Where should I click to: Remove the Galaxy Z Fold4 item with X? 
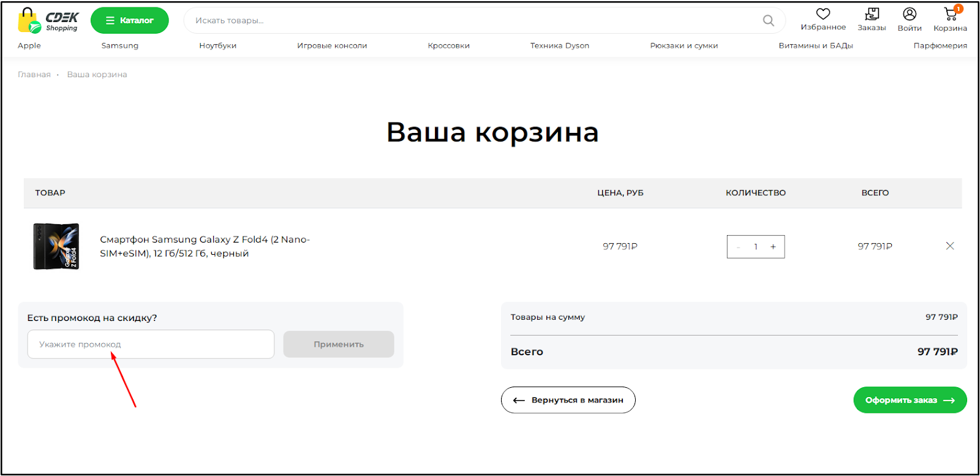coord(950,246)
